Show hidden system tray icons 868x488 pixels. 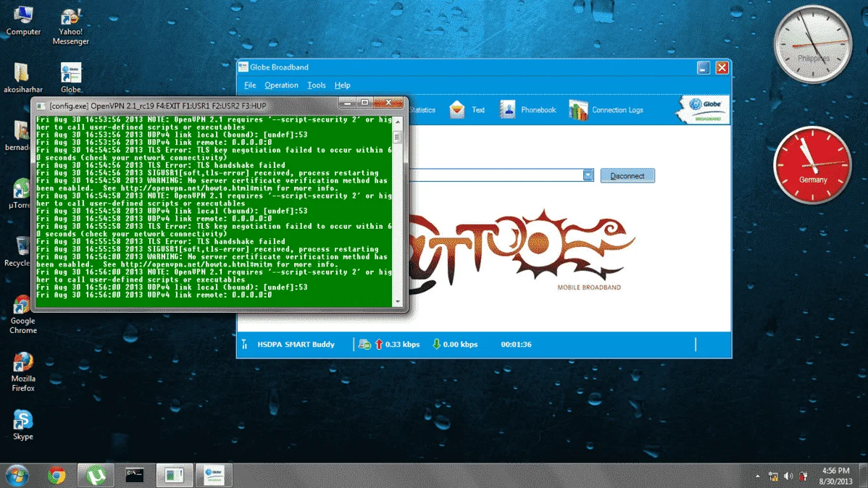click(757, 476)
